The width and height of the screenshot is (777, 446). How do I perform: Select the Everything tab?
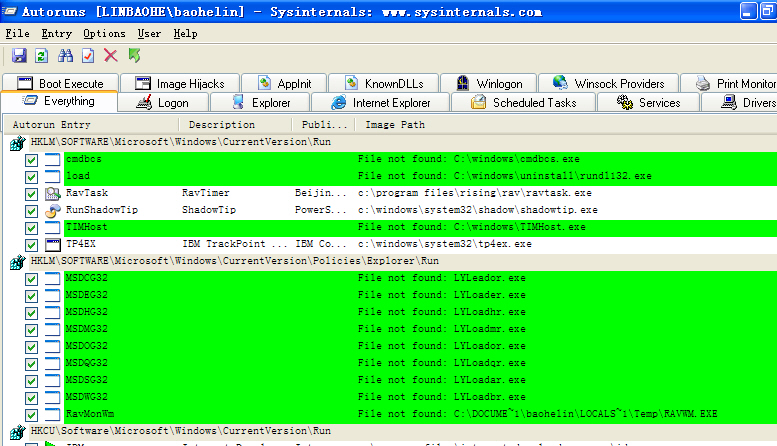pos(59,102)
